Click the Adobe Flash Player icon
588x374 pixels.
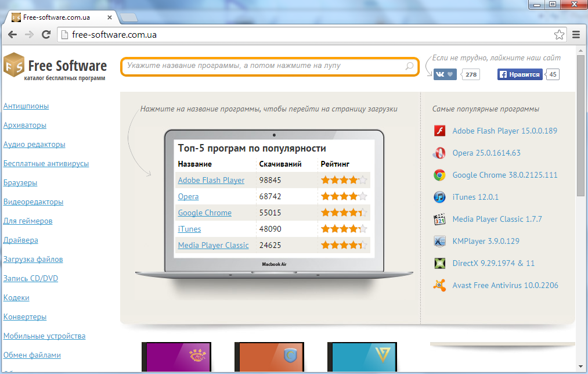click(x=439, y=131)
